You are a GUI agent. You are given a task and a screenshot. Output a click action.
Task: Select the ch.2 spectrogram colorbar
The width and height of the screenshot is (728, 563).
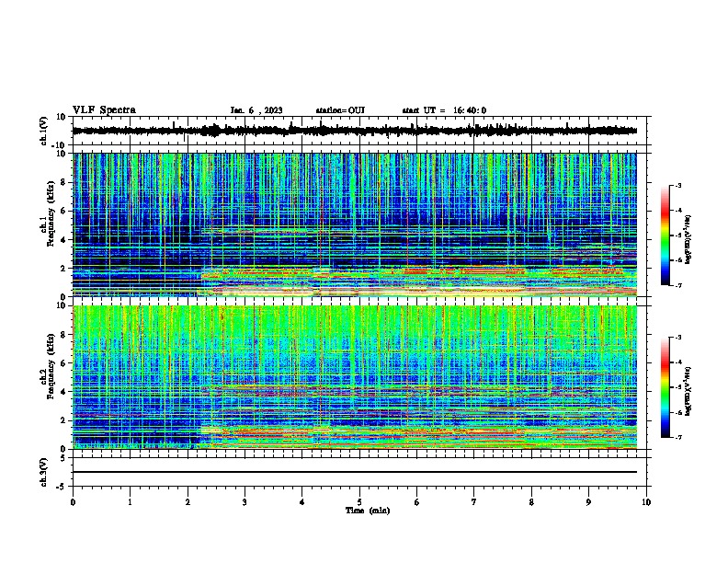(665, 387)
